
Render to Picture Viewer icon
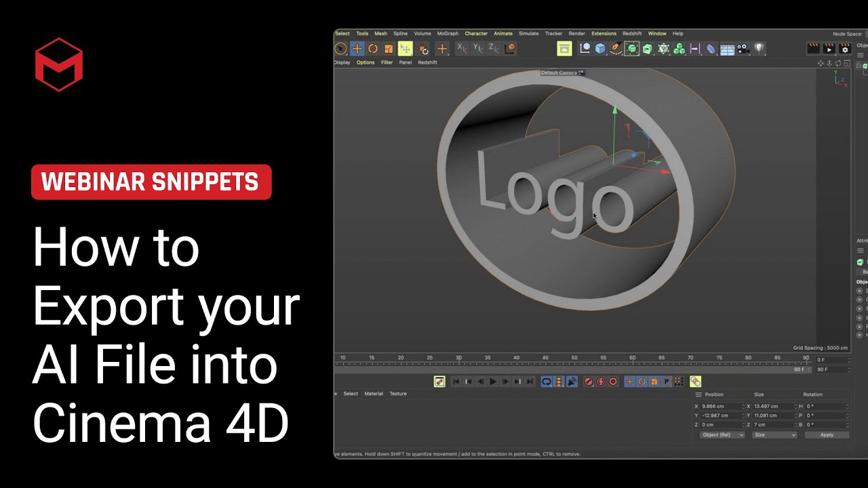coord(829,49)
